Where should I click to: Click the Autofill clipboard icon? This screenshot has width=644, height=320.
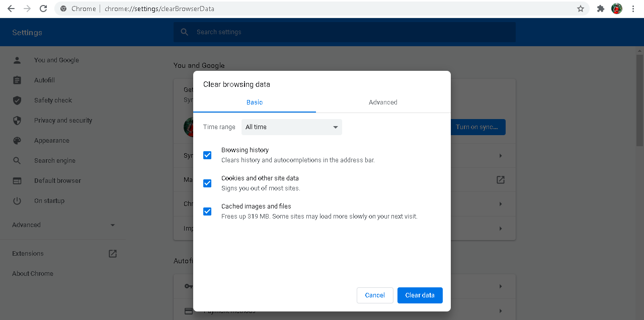17,80
